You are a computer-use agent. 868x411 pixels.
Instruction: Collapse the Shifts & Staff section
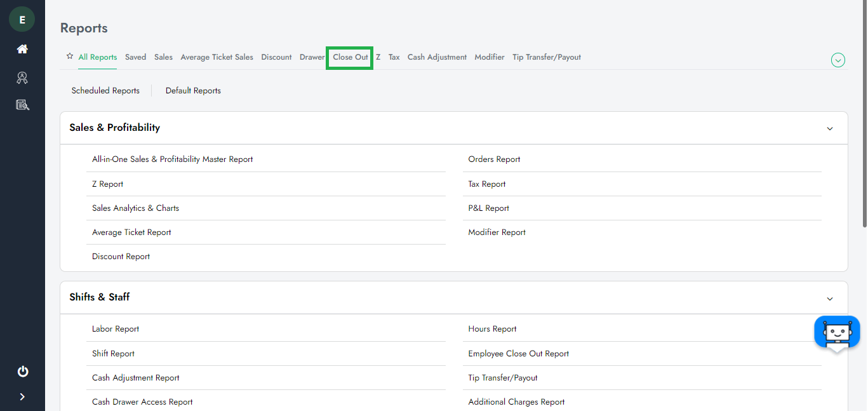pos(829,299)
